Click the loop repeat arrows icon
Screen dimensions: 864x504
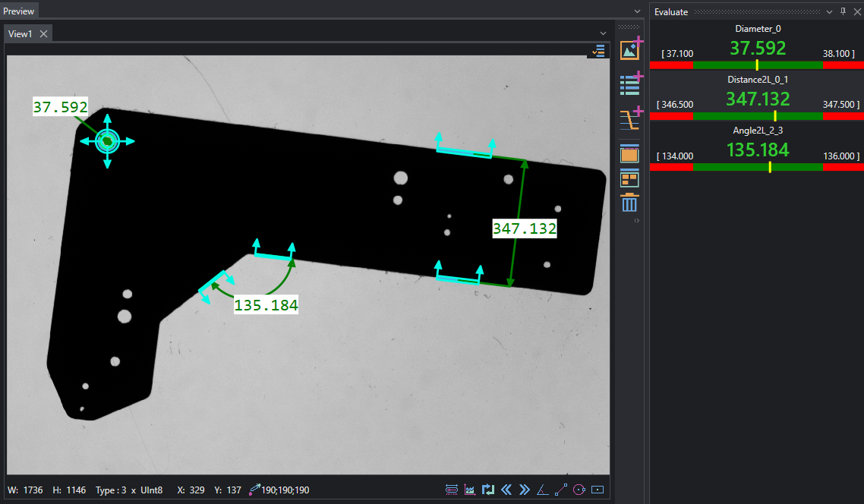[488, 490]
